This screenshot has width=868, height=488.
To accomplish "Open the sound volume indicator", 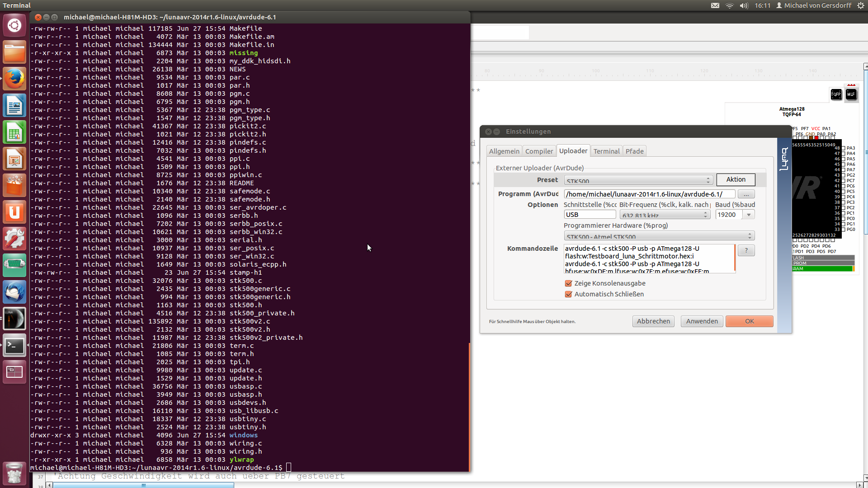I will click(x=744, y=5).
